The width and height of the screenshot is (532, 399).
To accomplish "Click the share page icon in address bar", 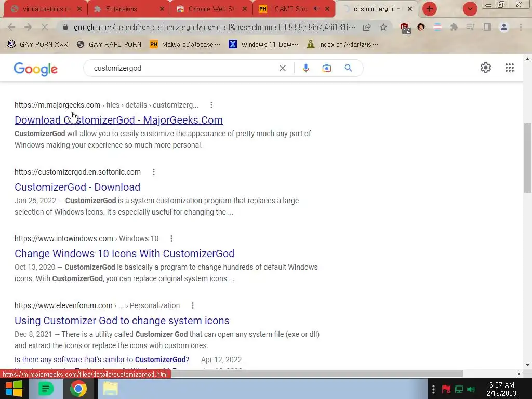I will [x=367, y=27].
